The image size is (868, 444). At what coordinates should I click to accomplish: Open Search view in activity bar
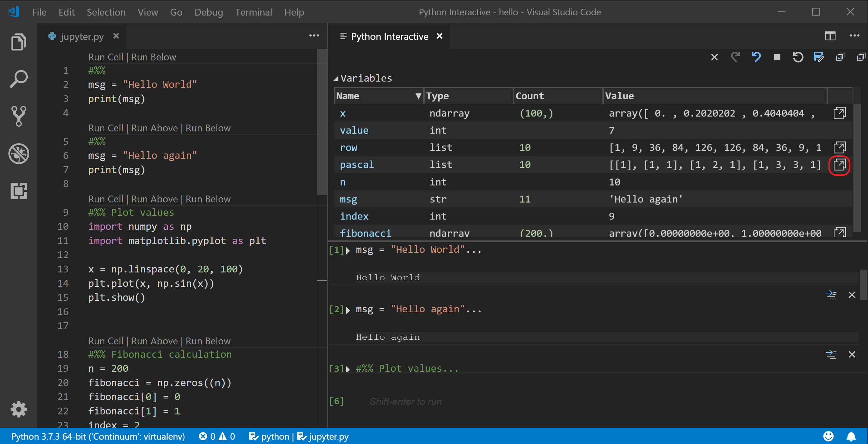point(19,78)
